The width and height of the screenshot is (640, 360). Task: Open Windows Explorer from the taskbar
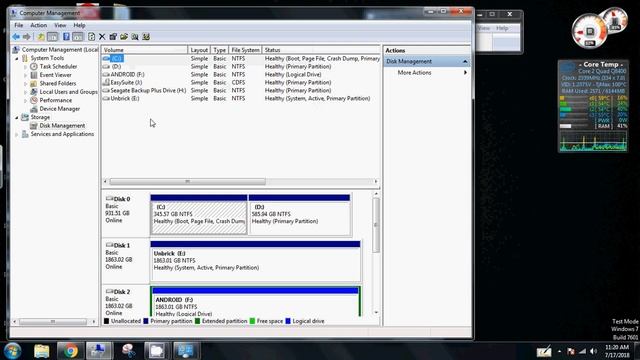tap(41, 351)
